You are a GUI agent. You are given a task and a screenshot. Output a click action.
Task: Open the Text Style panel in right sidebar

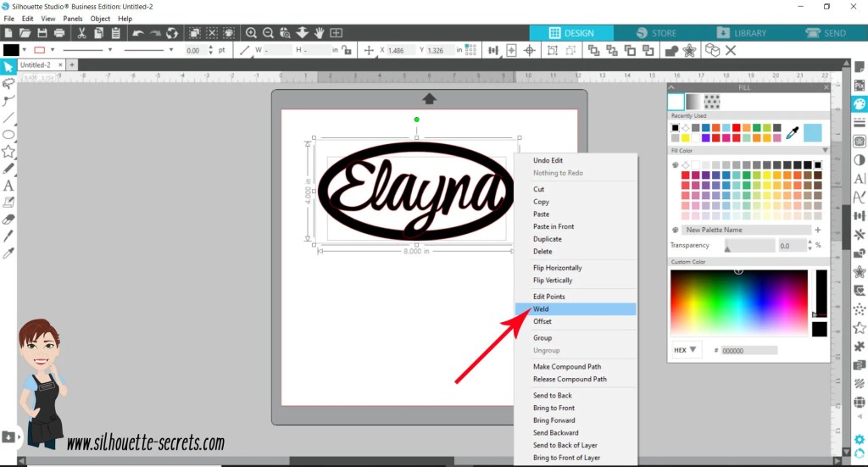[x=860, y=178]
